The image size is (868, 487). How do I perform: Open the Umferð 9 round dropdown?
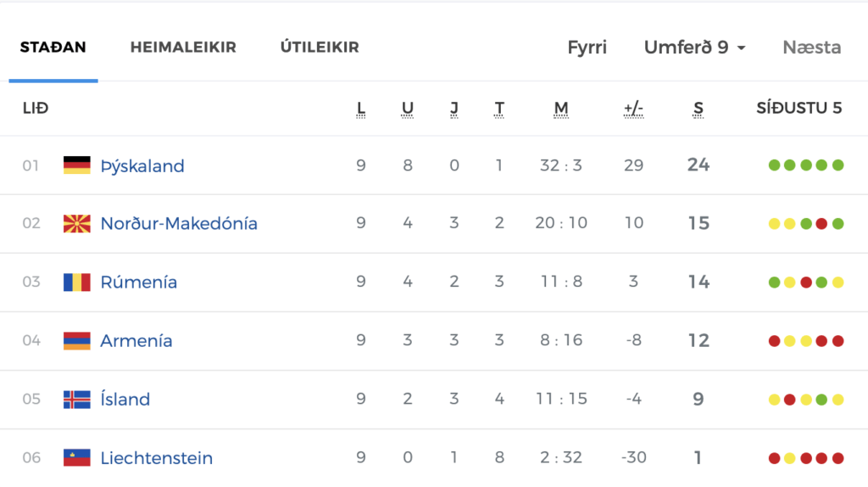[694, 48]
